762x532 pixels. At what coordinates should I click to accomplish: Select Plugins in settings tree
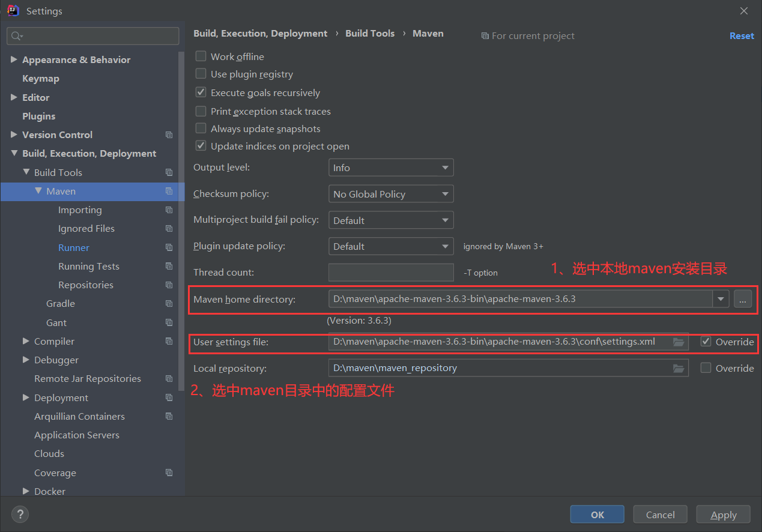coord(38,116)
